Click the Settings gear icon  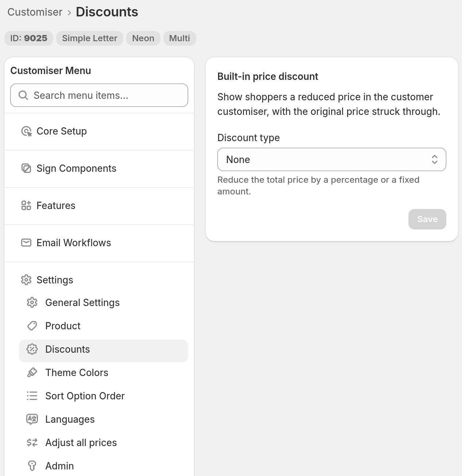click(x=26, y=280)
